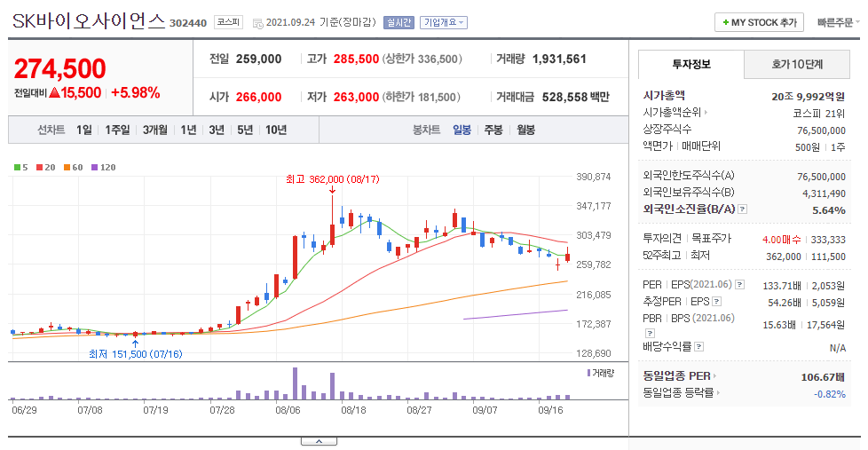
Task: Click the SK바이오사이언스 company name
Action: (x=89, y=21)
